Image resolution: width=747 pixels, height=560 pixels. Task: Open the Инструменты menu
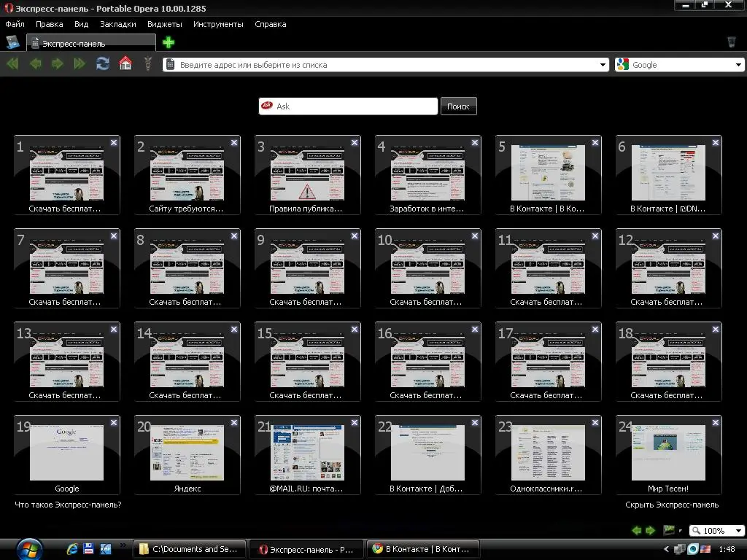(218, 24)
